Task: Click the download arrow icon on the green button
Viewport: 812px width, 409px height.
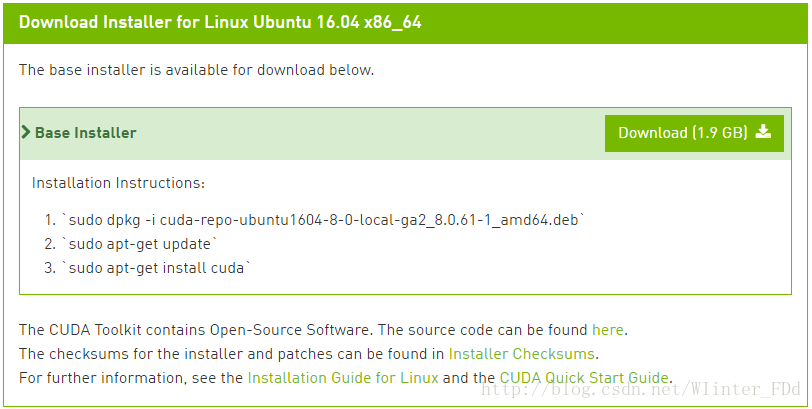Action: pyautogui.click(x=763, y=132)
